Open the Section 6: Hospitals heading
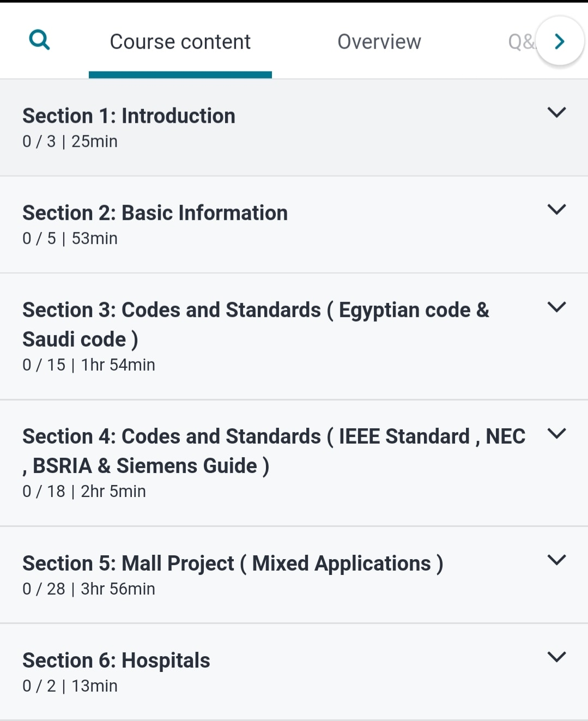 pos(116,661)
